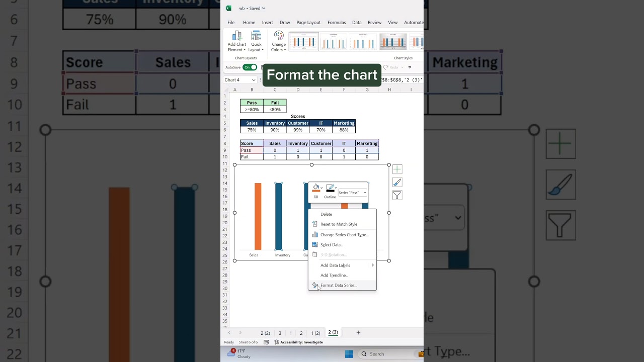Choose Reset to Match Style

[x=342, y=224]
